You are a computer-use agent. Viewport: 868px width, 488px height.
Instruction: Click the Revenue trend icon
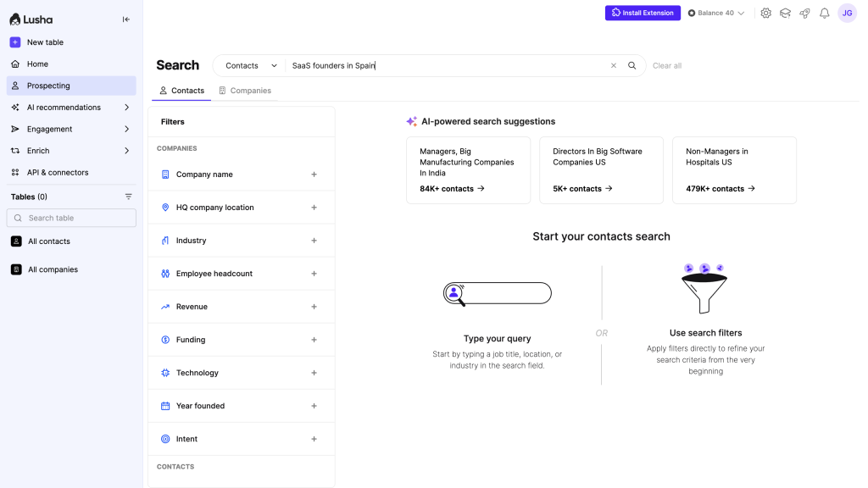(x=165, y=307)
